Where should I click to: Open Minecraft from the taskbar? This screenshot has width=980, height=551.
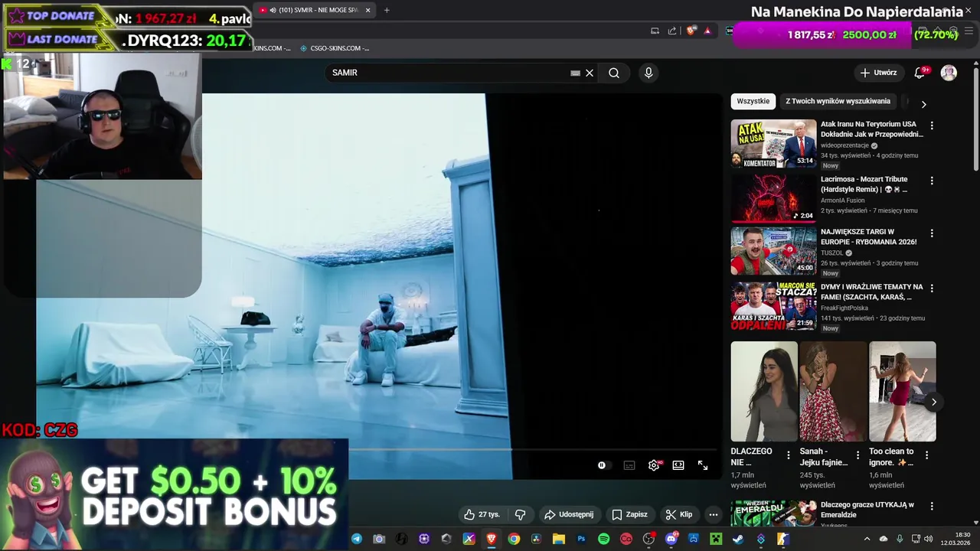pyautogui.click(x=716, y=539)
